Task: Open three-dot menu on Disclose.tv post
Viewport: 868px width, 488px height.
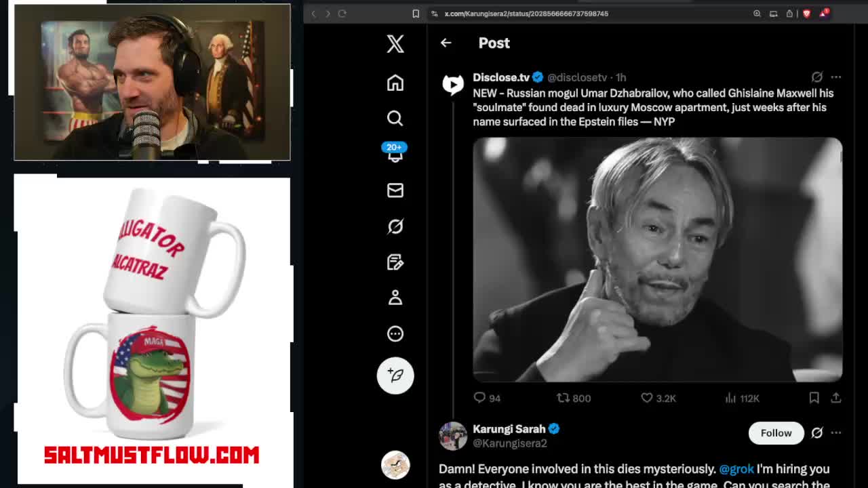Action: click(x=836, y=77)
